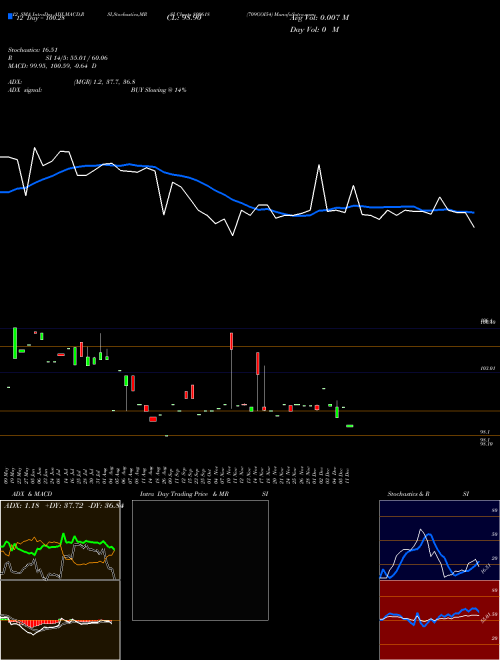Screen dimensions: 500x660
Task: Click the 'ADX: 1.18 +DY: 37.72 -DY: 36.84' header
Action: [x=63, y=505]
